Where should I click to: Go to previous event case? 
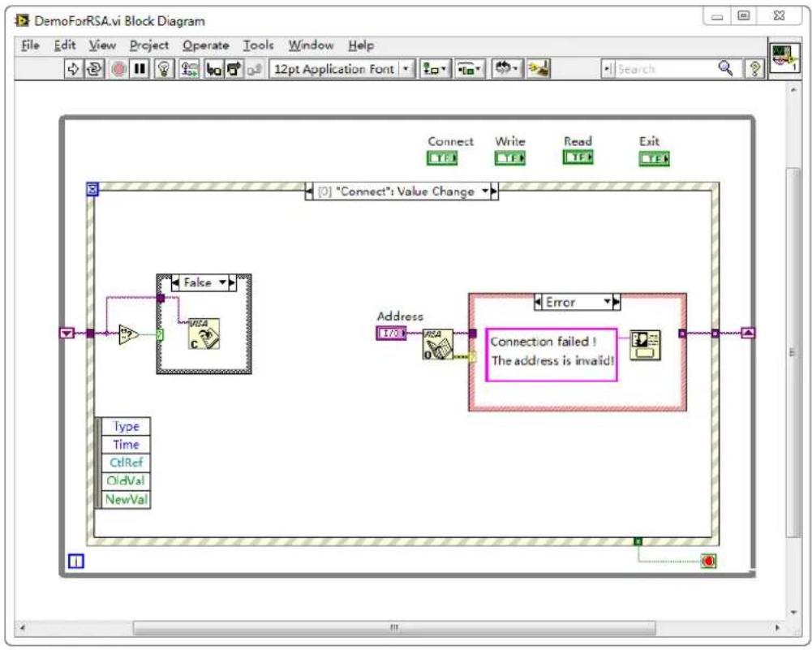(310, 192)
